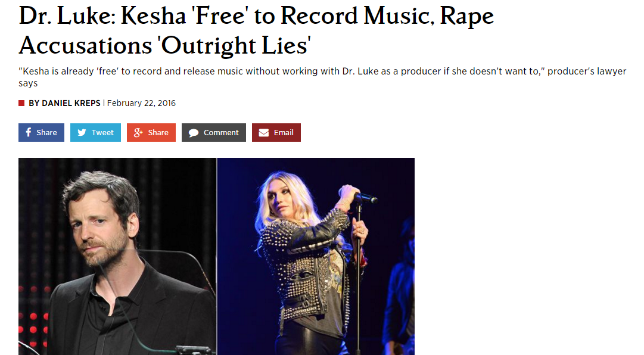Open the Dr. Luke photo
The height and width of the screenshot is (355, 644).
[117, 256]
